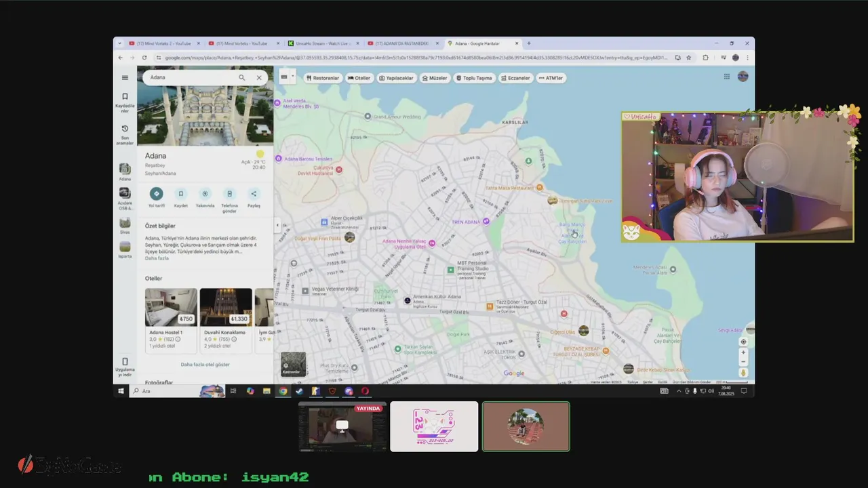Click the Daha fazla link under summary
This screenshot has height=488, width=868.
point(157,258)
